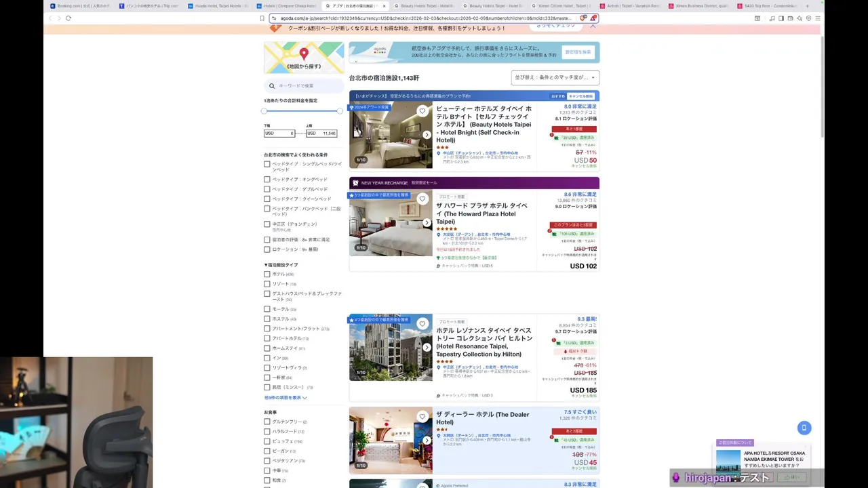The width and height of the screenshot is (868, 488).
Task: Open the 並び替え sort dropdown
Action: [555, 77]
